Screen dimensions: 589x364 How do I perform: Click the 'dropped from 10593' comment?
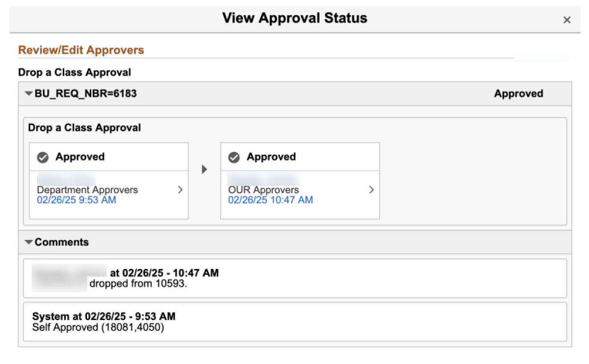point(139,284)
